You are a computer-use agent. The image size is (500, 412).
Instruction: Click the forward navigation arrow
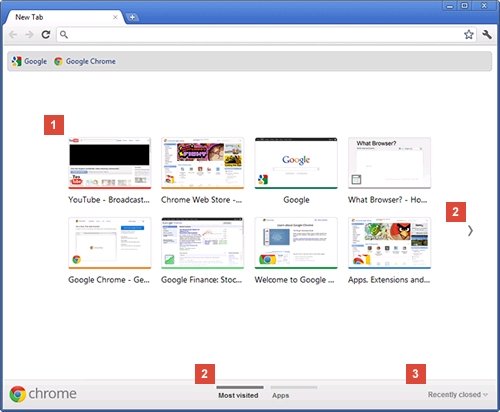click(x=30, y=35)
